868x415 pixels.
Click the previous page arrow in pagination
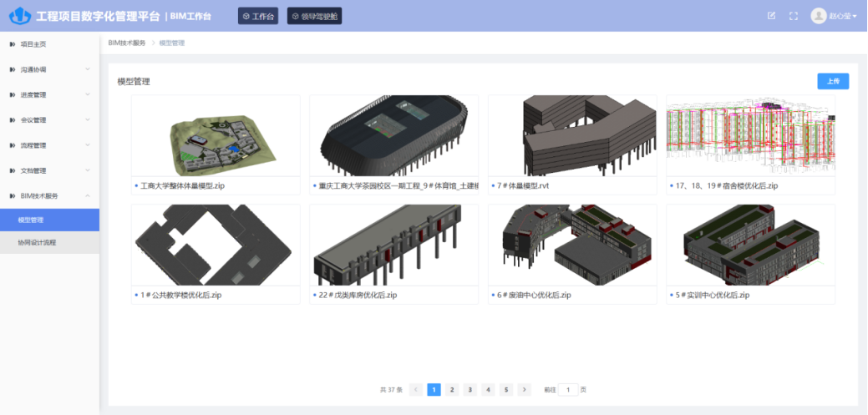(x=416, y=389)
